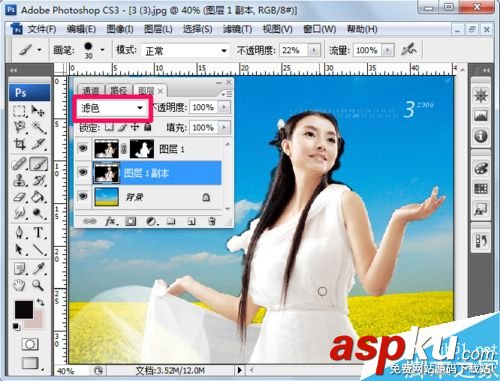Select the History Brush tool
The height and width of the screenshot is (381, 500).
[x=38, y=181]
